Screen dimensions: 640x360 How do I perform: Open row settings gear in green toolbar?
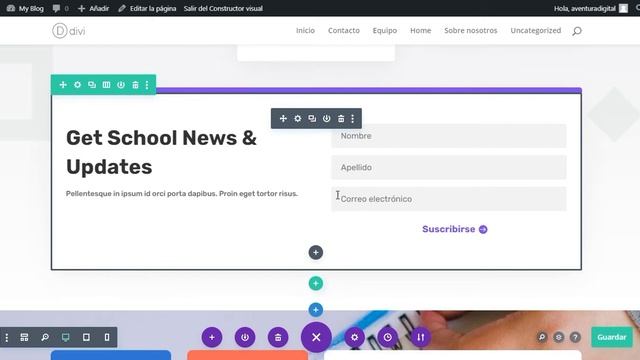pyautogui.click(x=78, y=84)
